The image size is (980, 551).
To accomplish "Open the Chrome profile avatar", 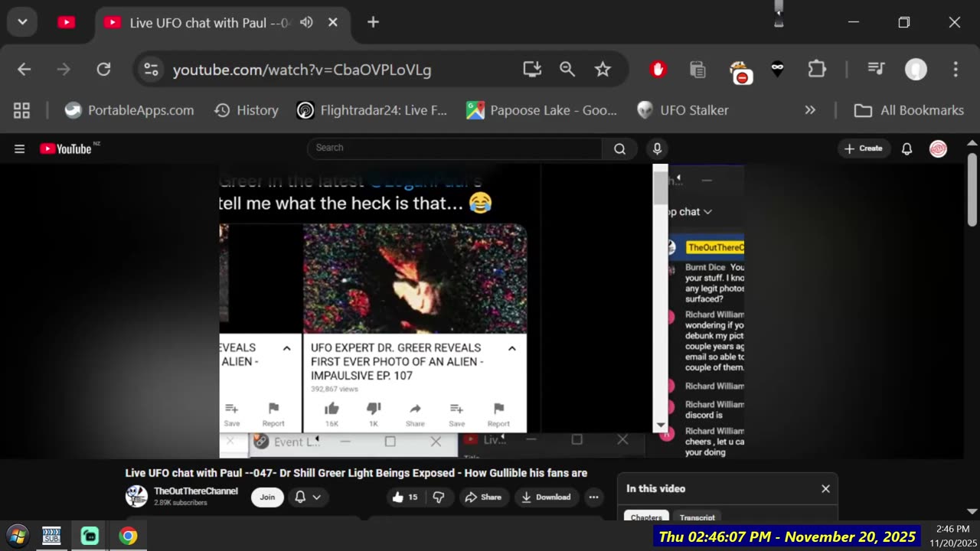I will point(916,70).
